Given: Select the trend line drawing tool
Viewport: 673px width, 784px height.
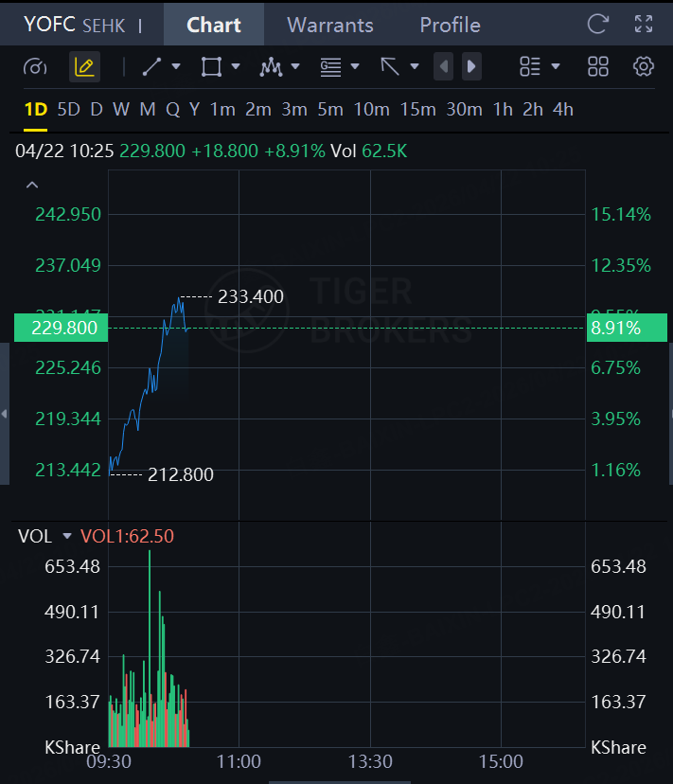Looking at the screenshot, I should pyautogui.click(x=151, y=67).
